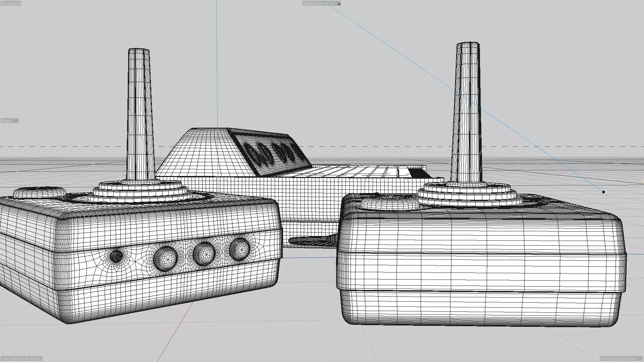Screen dimensions: 644x362
Task: Click the View Transform: Scene label
Action: pos(21,359)
